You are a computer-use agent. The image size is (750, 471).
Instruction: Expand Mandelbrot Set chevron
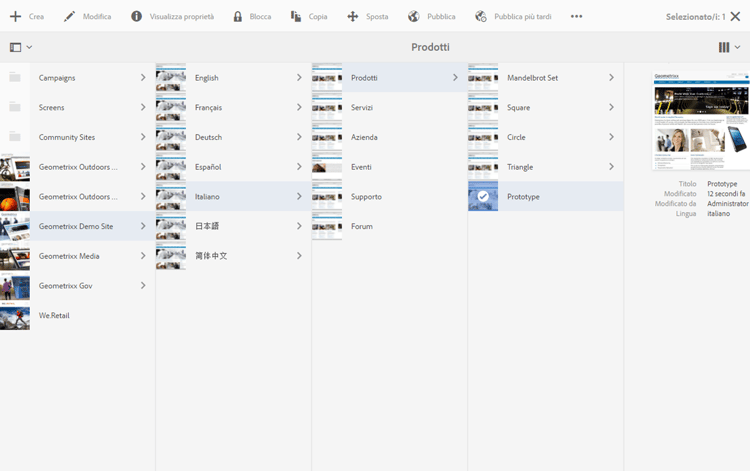click(x=611, y=77)
